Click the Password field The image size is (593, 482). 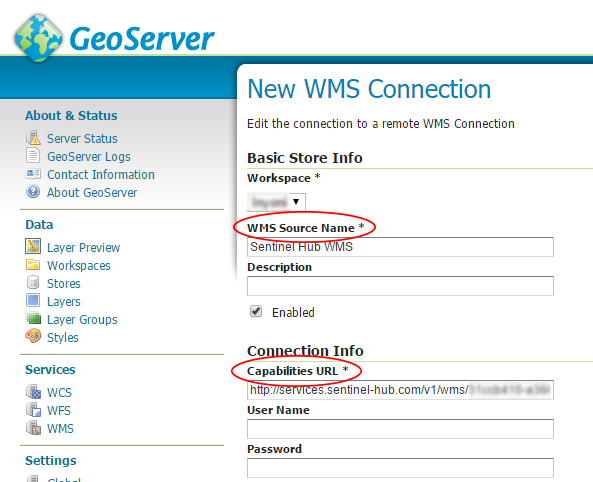400,468
